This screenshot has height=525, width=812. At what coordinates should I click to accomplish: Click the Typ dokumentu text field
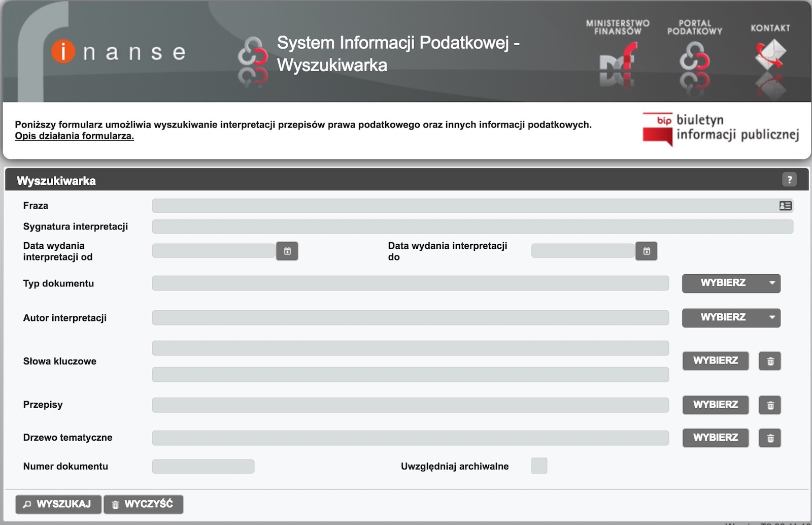pyautogui.click(x=411, y=283)
